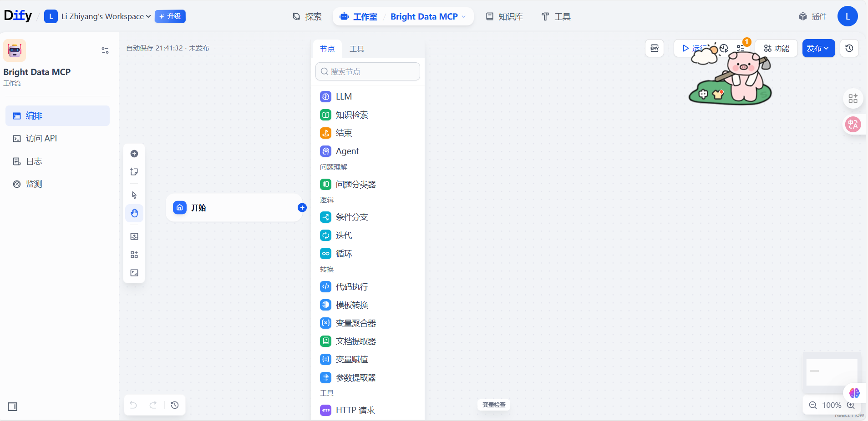Open change history next to redo
This screenshot has height=421, width=868.
point(175,405)
